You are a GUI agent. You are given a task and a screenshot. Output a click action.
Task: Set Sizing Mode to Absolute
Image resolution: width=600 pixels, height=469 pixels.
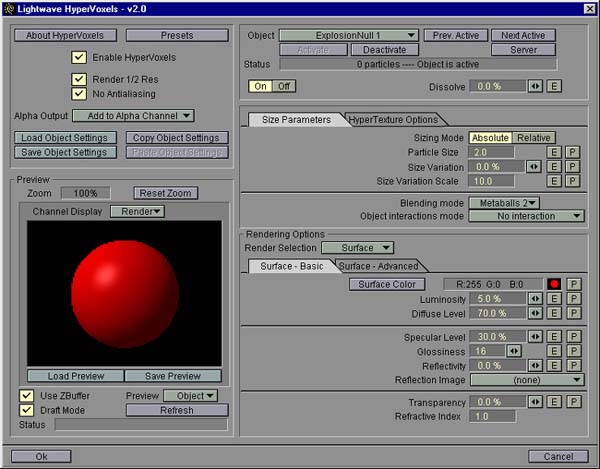coord(491,138)
